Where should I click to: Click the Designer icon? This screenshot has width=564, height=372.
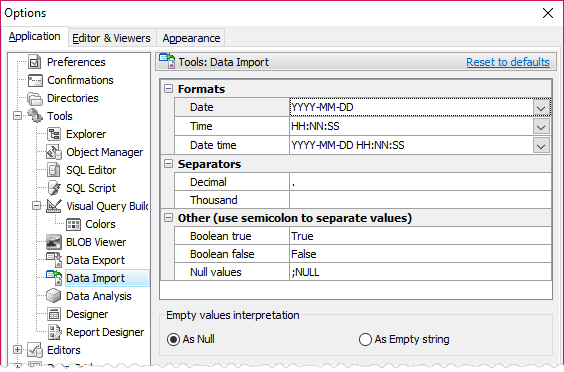click(54, 314)
